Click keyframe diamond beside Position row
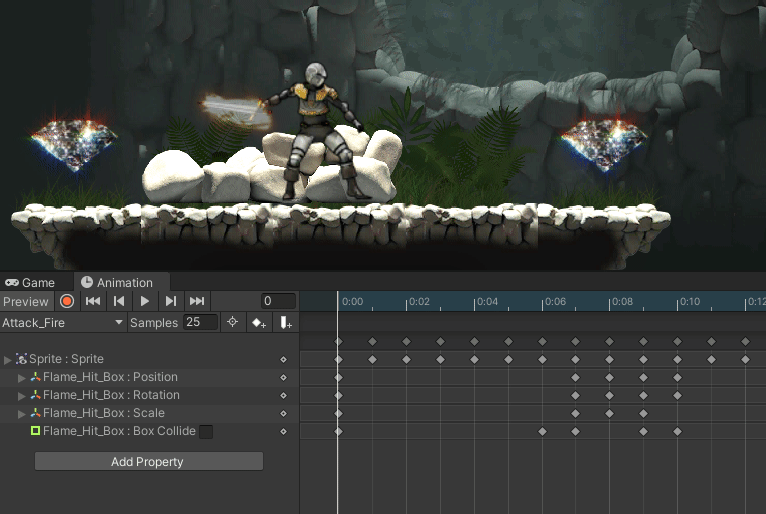 pos(283,378)
